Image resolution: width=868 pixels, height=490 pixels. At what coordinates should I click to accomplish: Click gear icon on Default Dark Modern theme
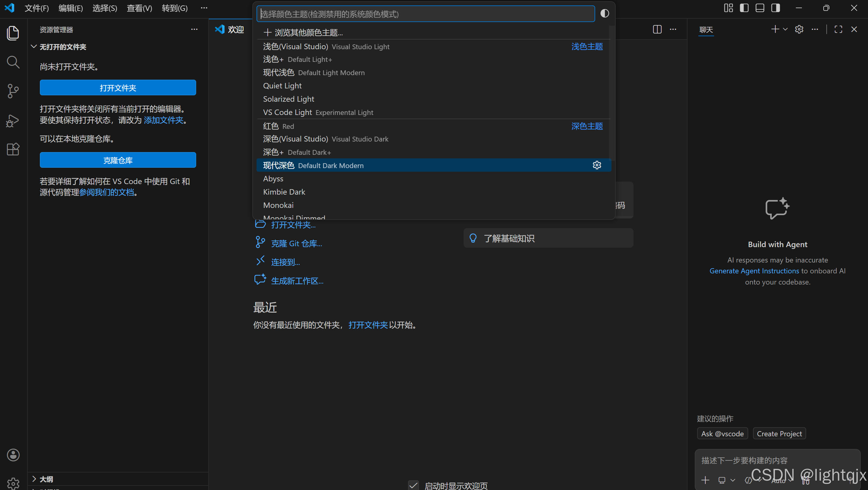tap(597, 165)
